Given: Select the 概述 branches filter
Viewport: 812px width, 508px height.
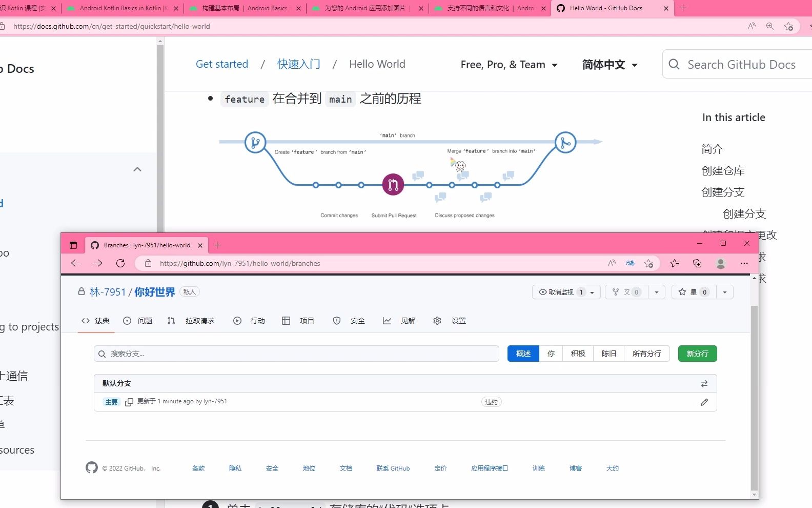Looking at the screenshot, I should coord(523,354).
